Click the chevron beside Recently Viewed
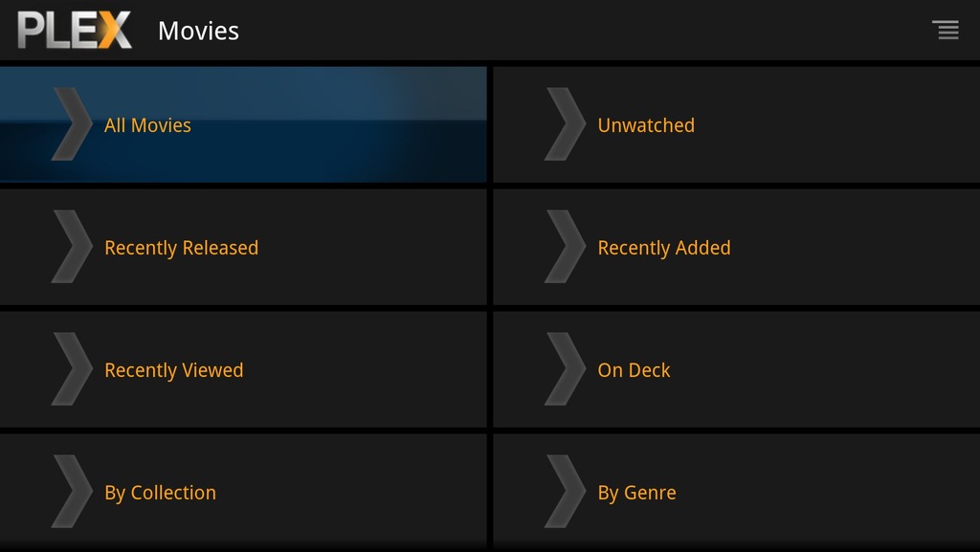 72,369
